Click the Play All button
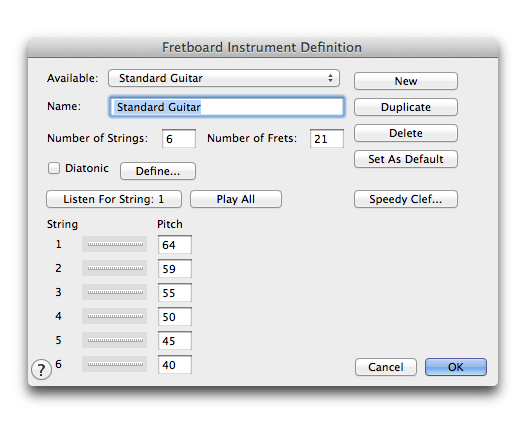526x422 pixels. tap(236, 199)
